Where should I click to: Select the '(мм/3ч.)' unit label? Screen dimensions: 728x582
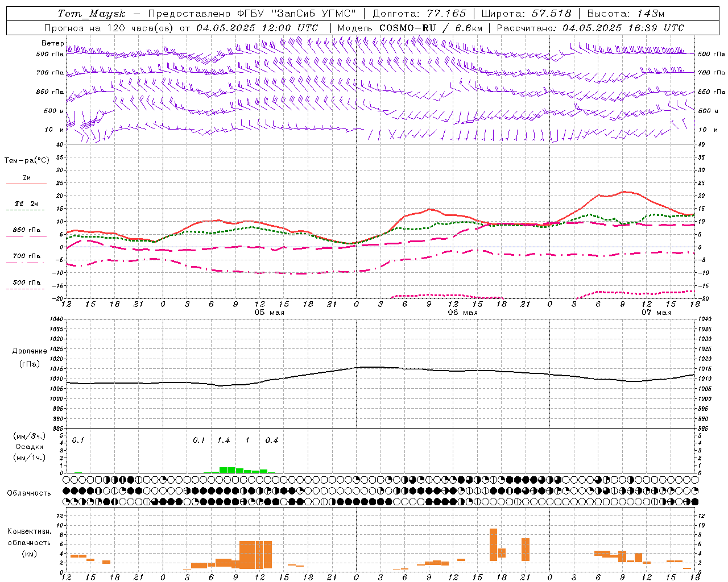pos(30,436)
